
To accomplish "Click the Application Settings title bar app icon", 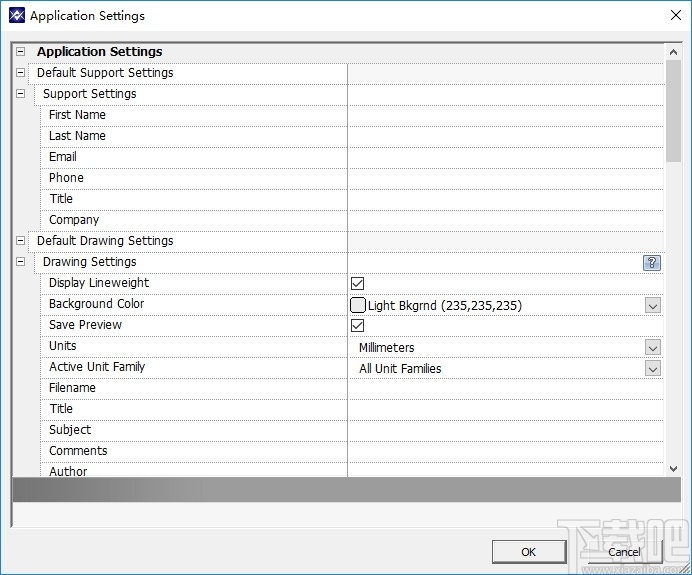I will pos(17,15).
